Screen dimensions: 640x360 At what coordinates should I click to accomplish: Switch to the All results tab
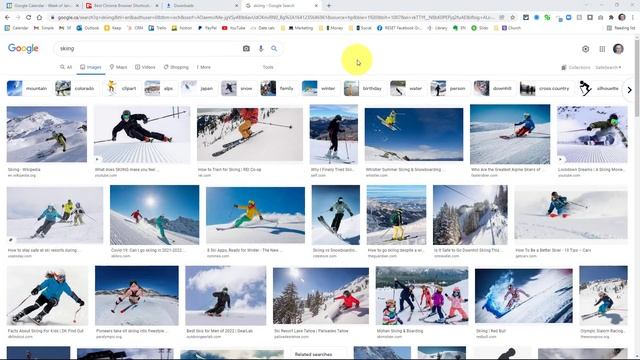pos(66,67)
